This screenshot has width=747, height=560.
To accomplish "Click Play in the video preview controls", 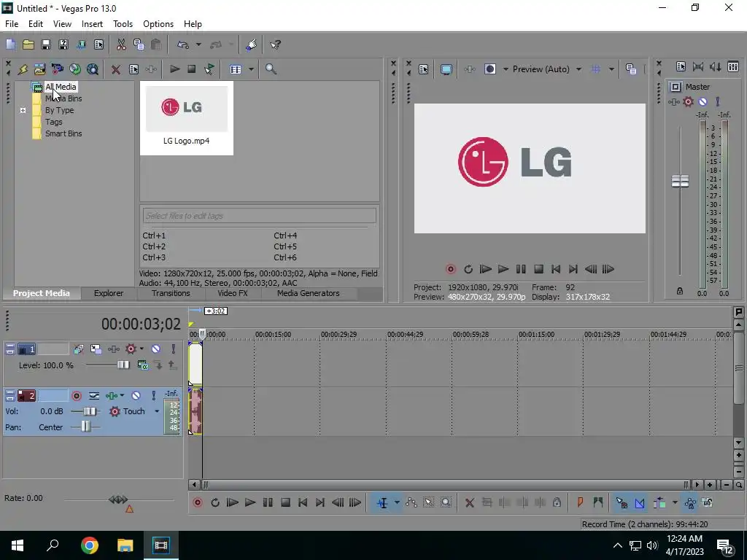I will point(503,269).
